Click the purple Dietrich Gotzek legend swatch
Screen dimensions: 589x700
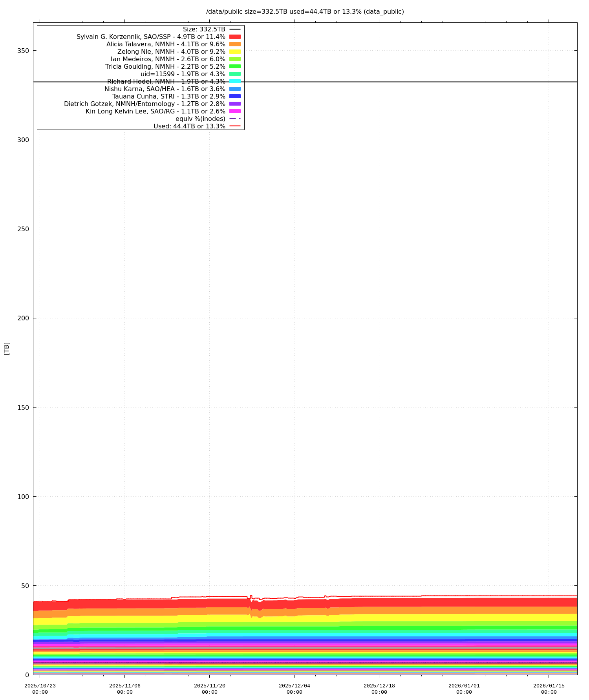pos(235,104)
